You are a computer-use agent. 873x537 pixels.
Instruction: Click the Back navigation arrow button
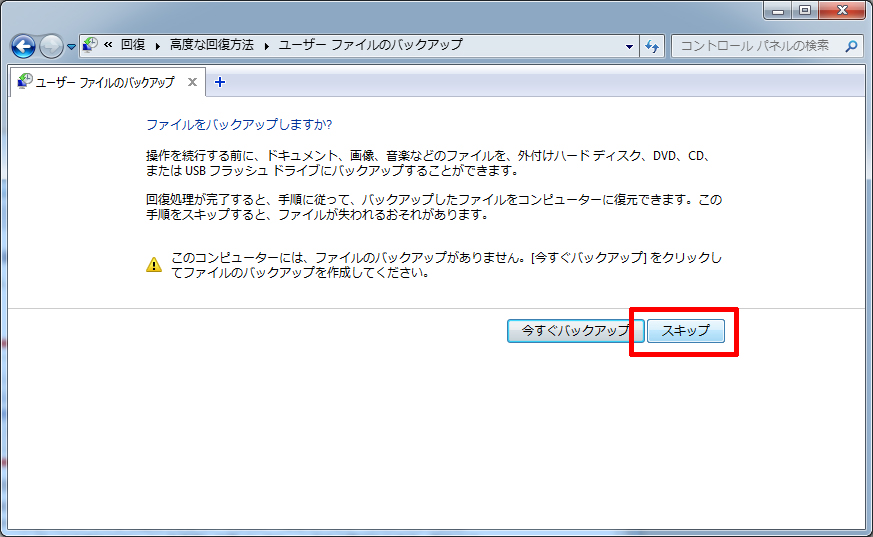click(x=24, y=46)
